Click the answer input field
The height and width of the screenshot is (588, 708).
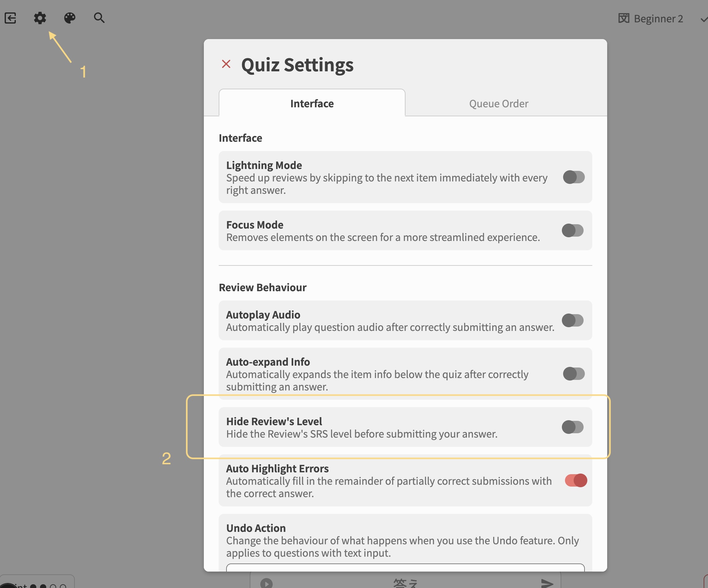405,583
